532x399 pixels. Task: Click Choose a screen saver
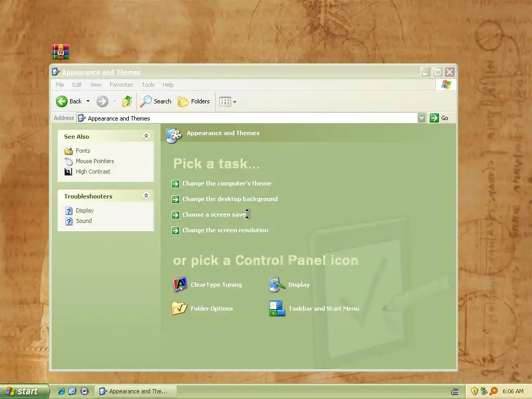(x=215, y=215)
